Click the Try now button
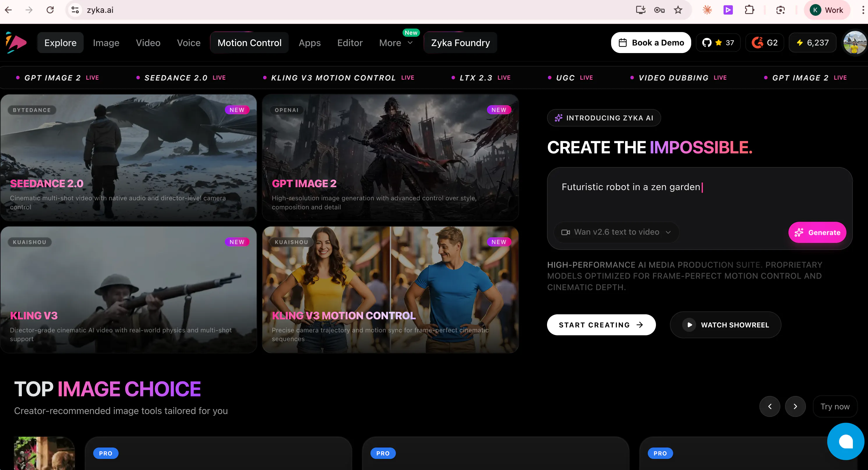Image resolution: width=868 pixels, height=470 pixels. click(x=835, y=406)
